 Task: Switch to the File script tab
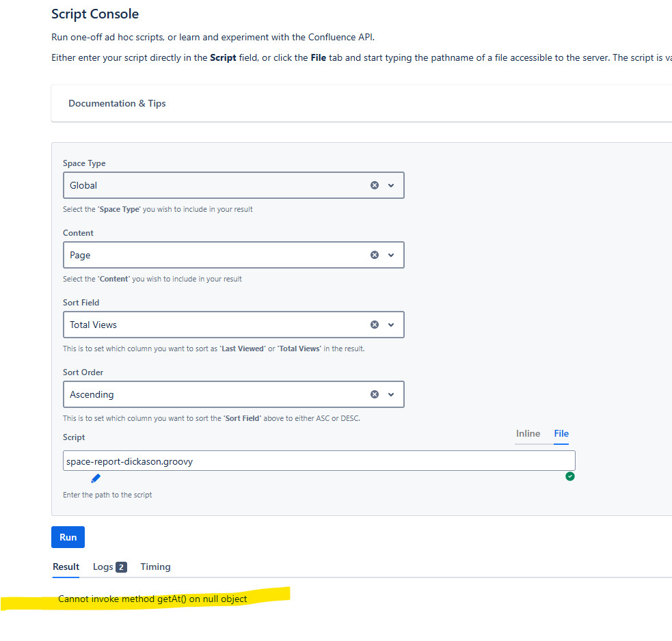[561, 434]
